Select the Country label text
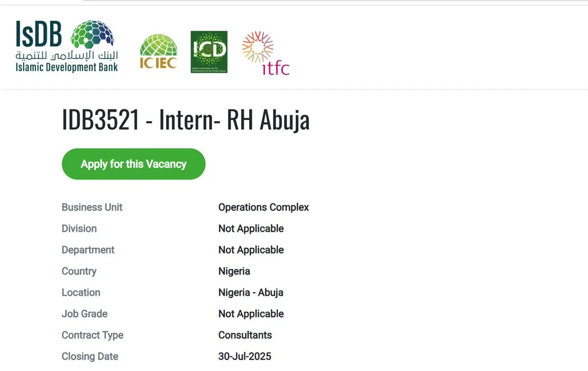 point(79,271)
